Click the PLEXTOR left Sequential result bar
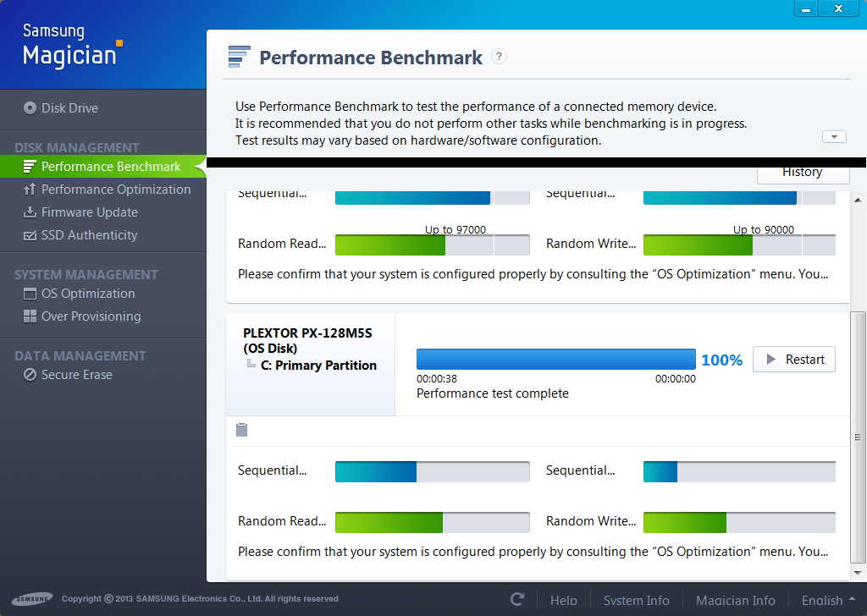 click(433, 472)
